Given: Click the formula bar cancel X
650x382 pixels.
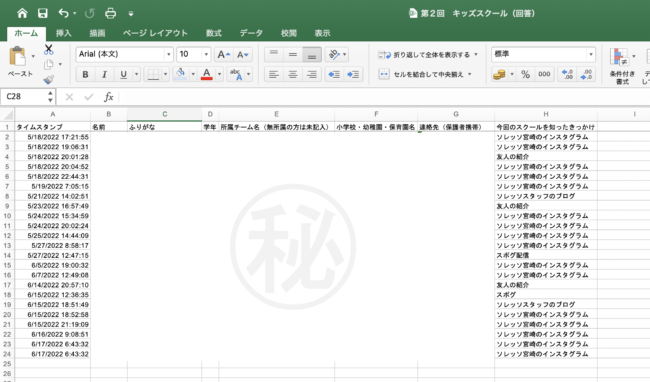Looking at the screenshot, I should [69, 97].
